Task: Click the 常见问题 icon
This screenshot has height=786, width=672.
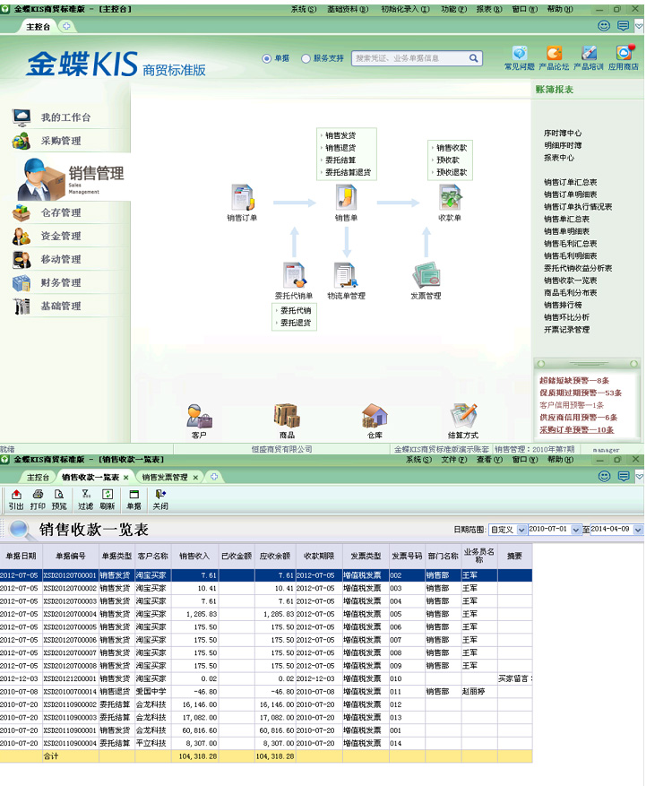Action: 520,53
